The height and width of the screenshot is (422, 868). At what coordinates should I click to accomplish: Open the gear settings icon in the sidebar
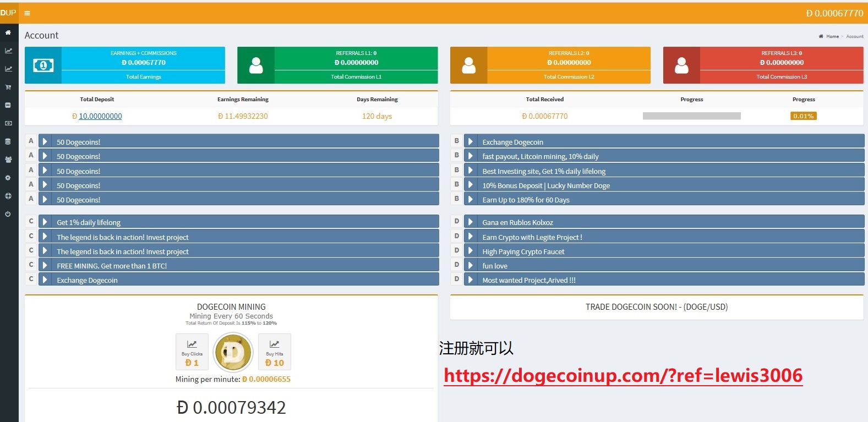(8, 178)
